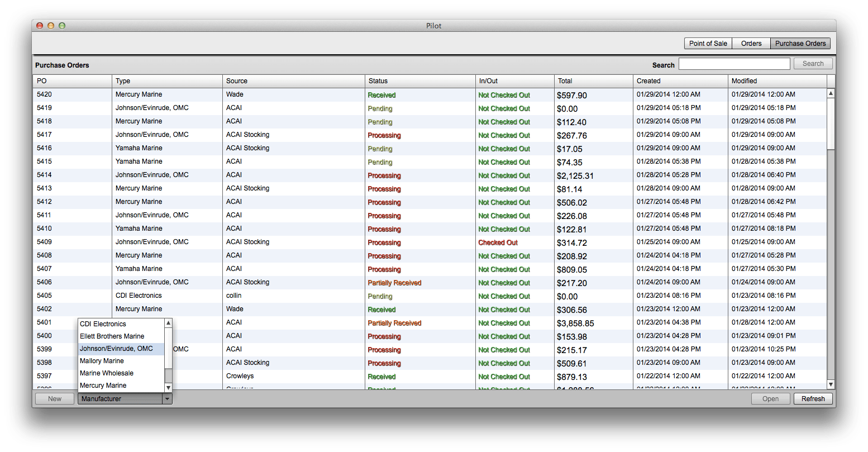Click the Open button
The width and height of the screenshot is (868, 452).
(771, 399)
